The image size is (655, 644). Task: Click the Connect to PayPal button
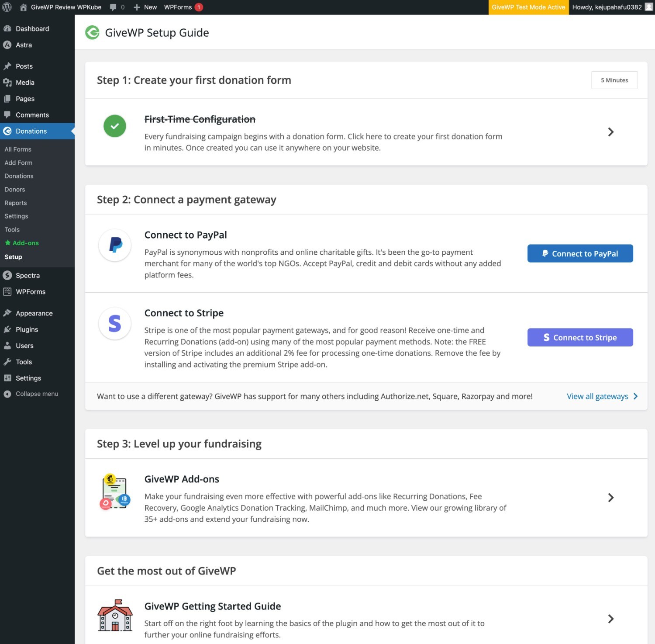click(x=580, y=253)
